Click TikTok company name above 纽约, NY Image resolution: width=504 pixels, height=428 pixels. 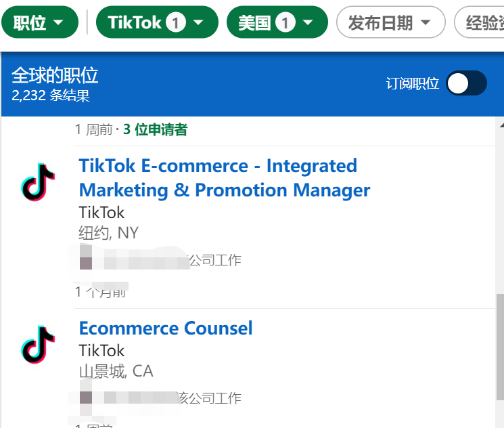click(x=101, y=213)
